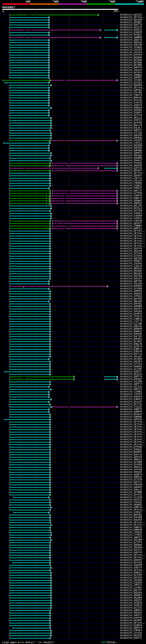Open hit UniRef100_P45633

131,188
